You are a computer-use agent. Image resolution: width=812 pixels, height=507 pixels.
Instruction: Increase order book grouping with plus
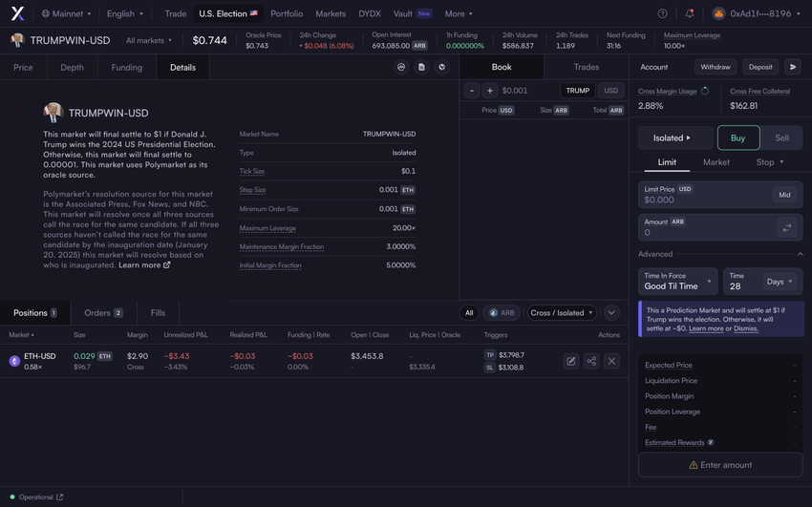coord(490,91)
